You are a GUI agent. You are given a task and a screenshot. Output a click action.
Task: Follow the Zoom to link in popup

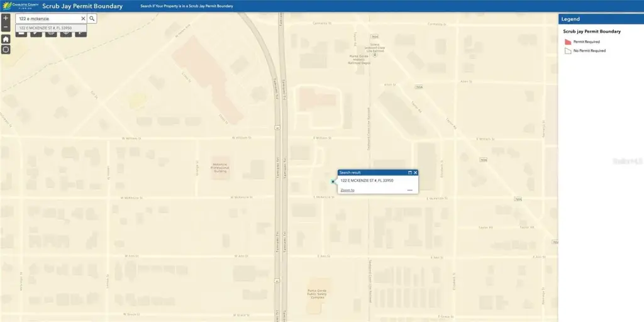pyautogui.click(x=347, y=190)
